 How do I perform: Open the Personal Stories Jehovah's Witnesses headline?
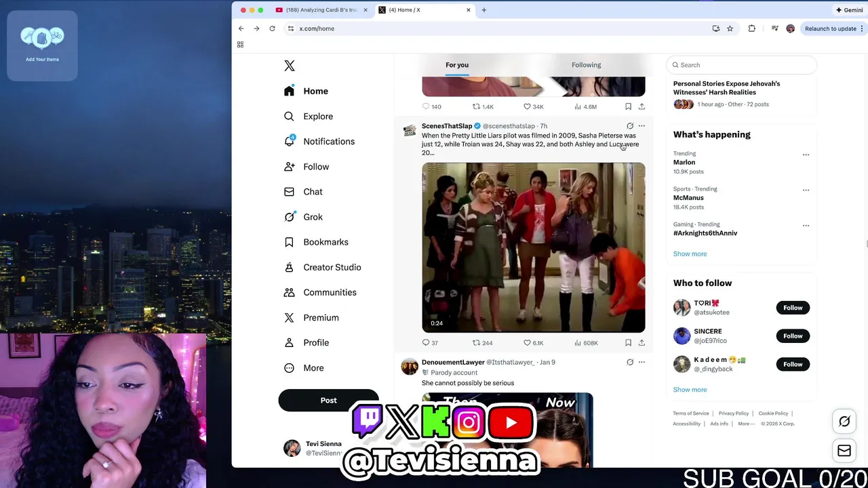pyautogui.click(x=726, y=88)
